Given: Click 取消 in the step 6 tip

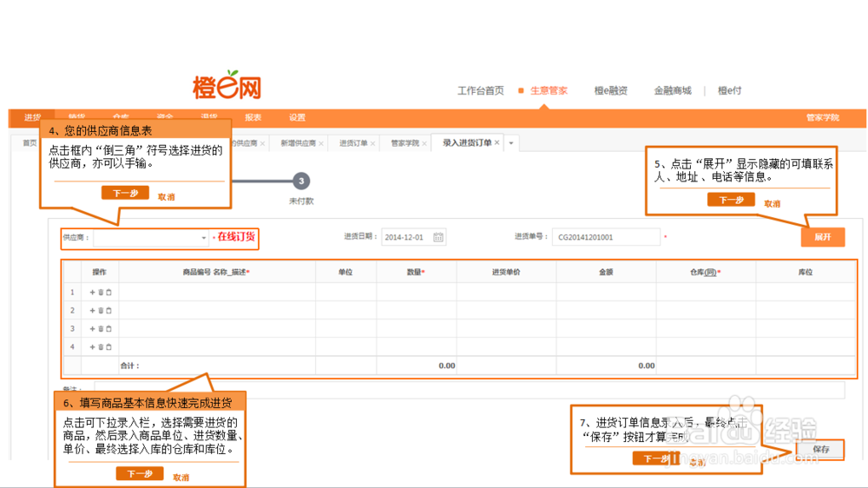Looking at the screenshot, I should point(181,477).
